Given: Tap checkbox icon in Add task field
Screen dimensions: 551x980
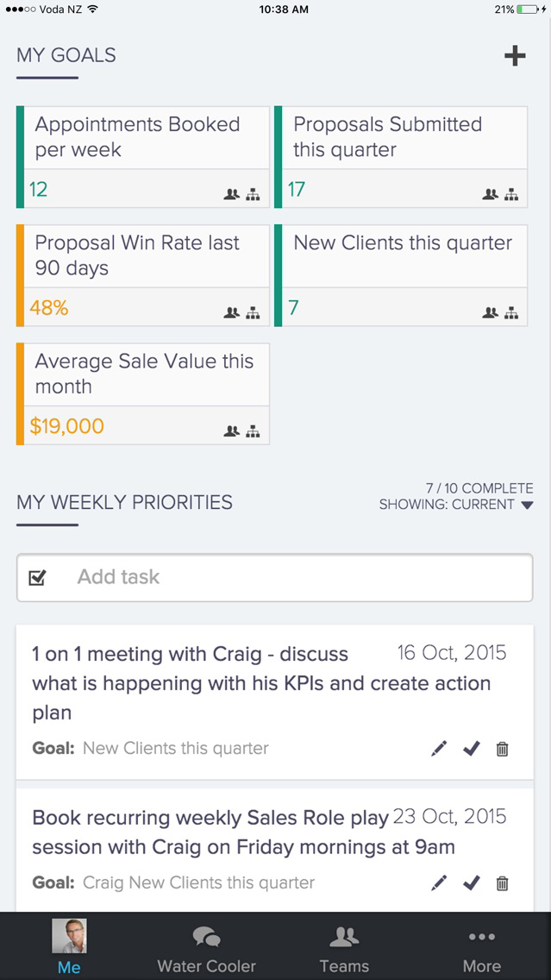Looking at the screenshot, I should click(37, 577).
